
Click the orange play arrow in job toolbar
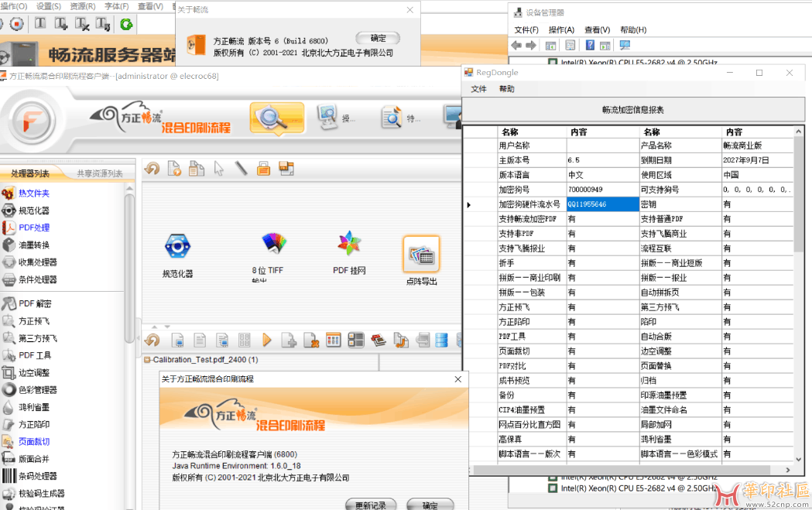click(x=267, y=340)
